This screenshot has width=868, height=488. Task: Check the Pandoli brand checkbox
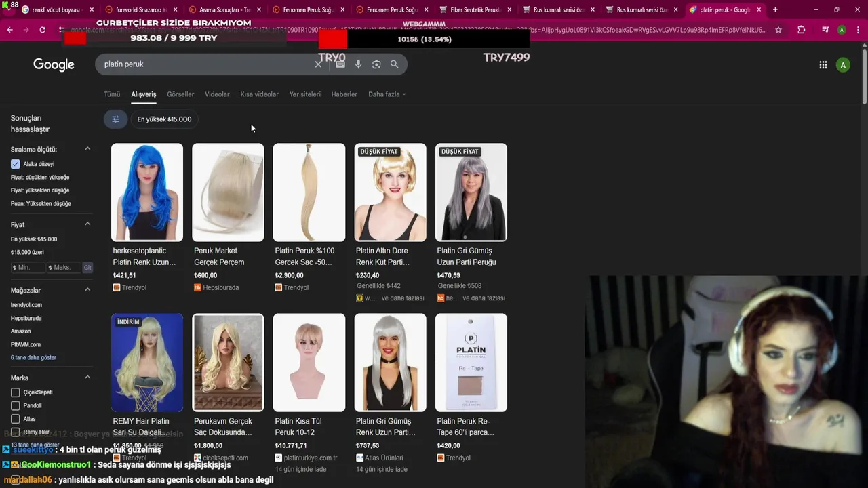[x=15, y=405]
